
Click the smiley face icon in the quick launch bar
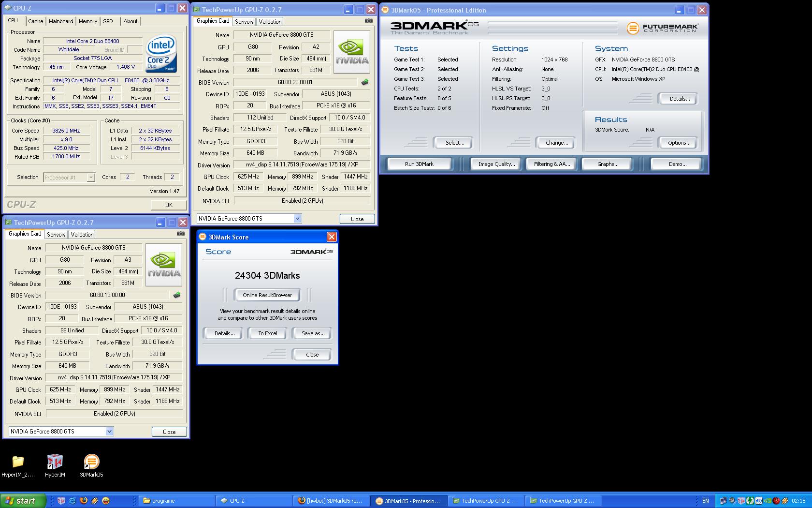pos(106,501)
